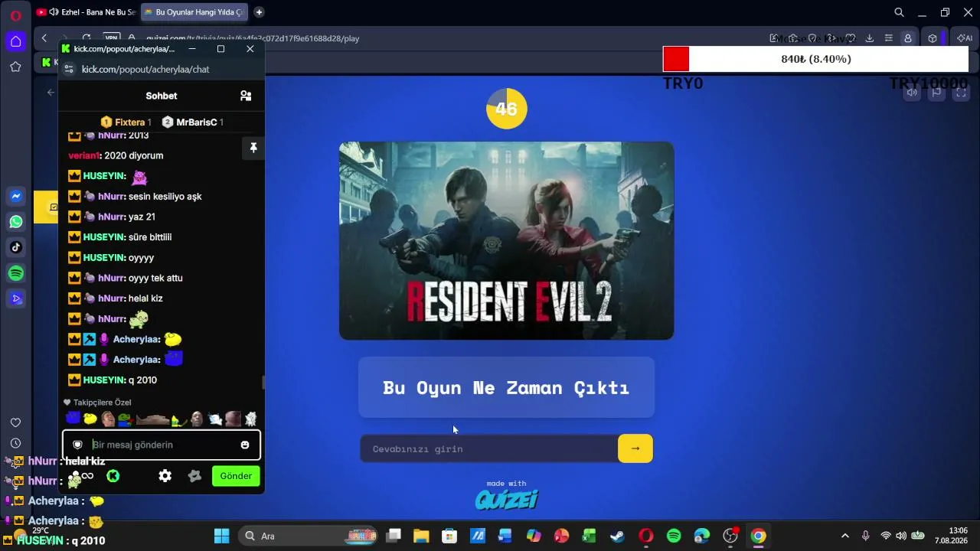Click the 46-second countdown timer
Image resolution: width=980 pixels, height=551 pixels.
point(507,109)
